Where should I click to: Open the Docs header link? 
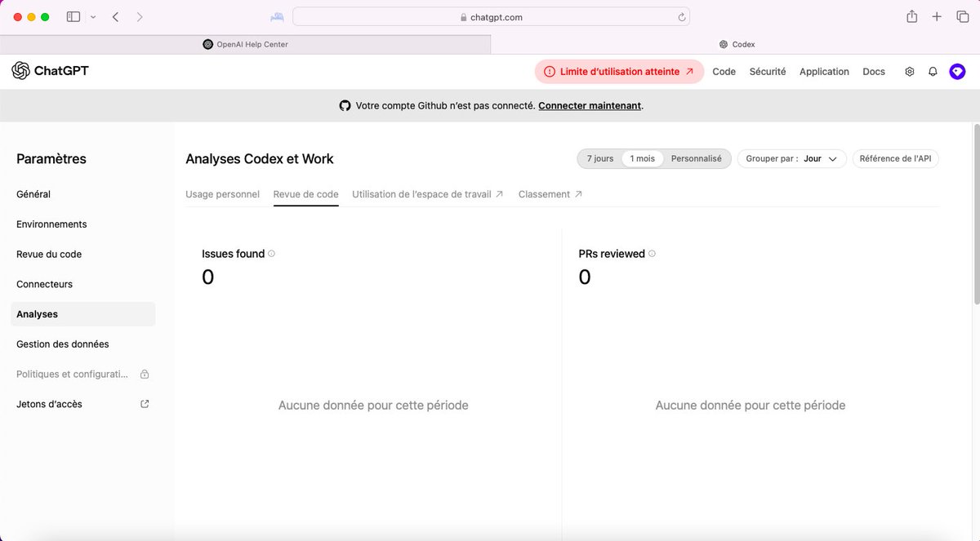874,72
